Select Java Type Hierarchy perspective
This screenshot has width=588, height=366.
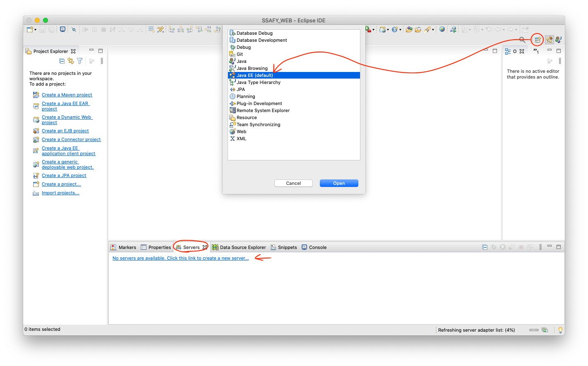[x=294, y=82]
